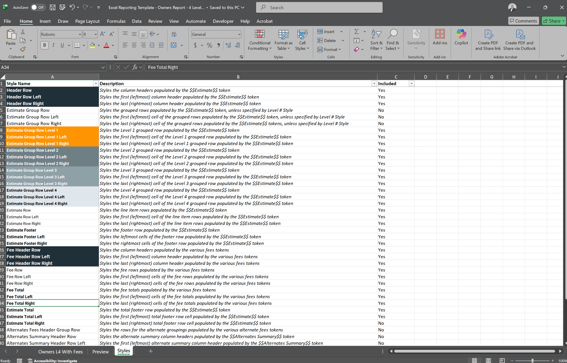The image size is (567, 363).
Task: Toggle Bottom Align vertical alignment
Action: click(x=143, y=34)
